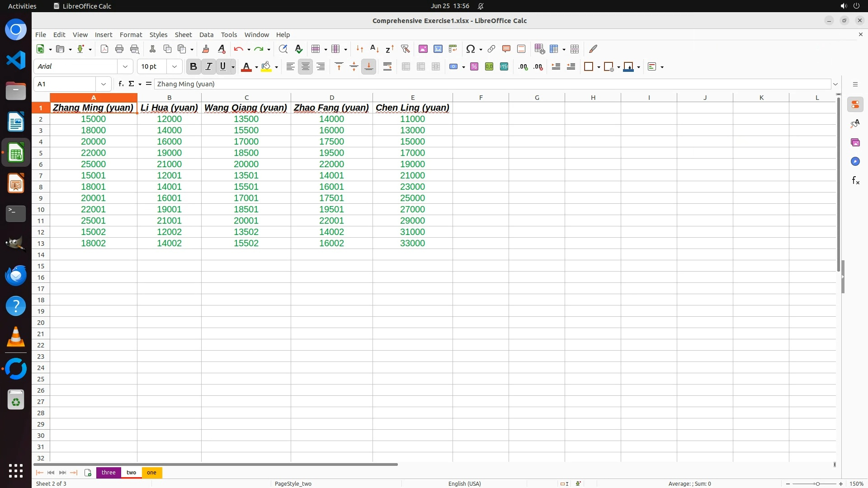Screen dimensions: 868x488
Task: Apply the yellow background color swatch
Action: [266, 66]
